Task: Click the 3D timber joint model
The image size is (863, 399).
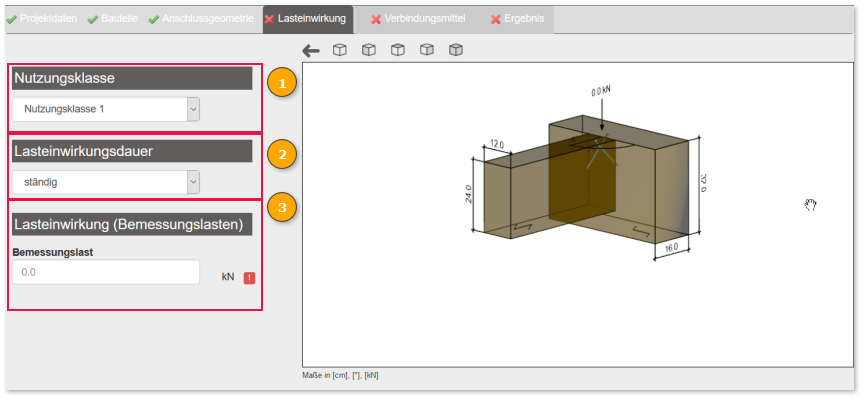Action: pos(585,182)
